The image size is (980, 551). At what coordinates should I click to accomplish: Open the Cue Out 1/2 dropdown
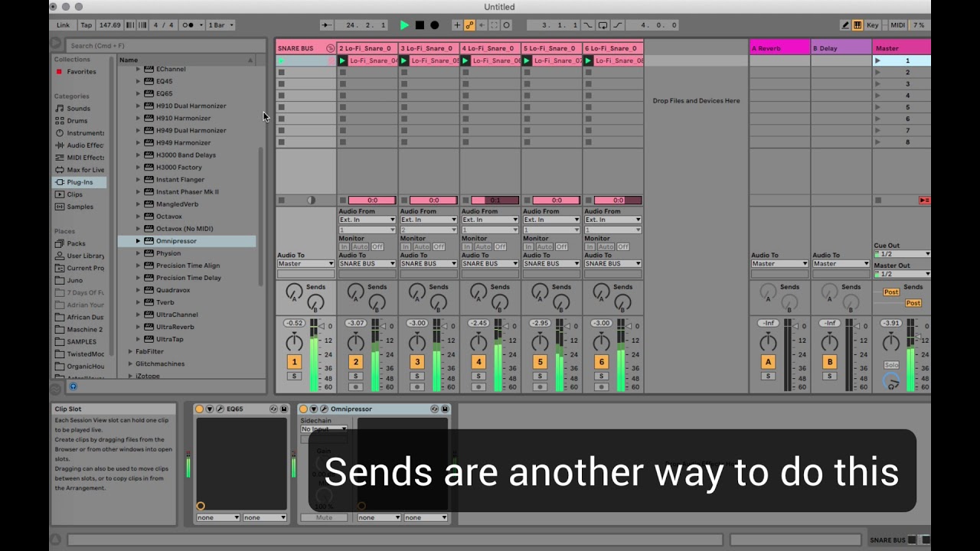coord(902,254)
